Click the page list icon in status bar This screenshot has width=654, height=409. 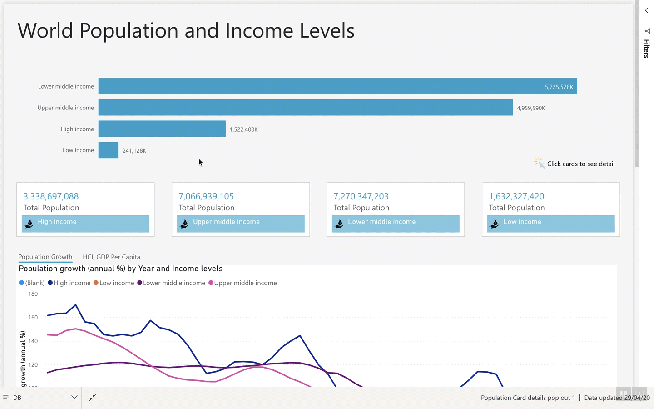[5, 397]
